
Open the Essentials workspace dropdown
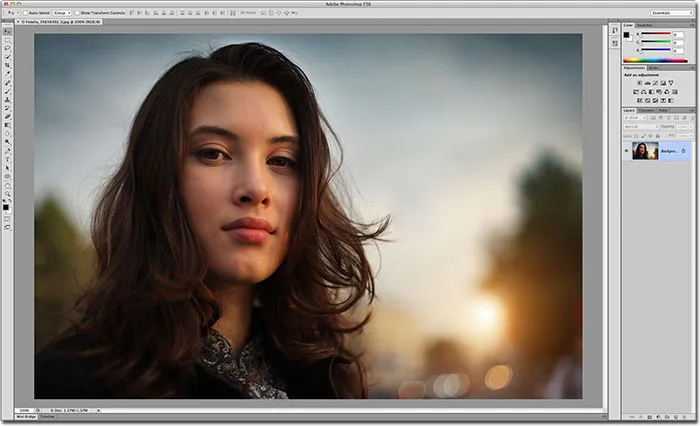tap(671, 13)
